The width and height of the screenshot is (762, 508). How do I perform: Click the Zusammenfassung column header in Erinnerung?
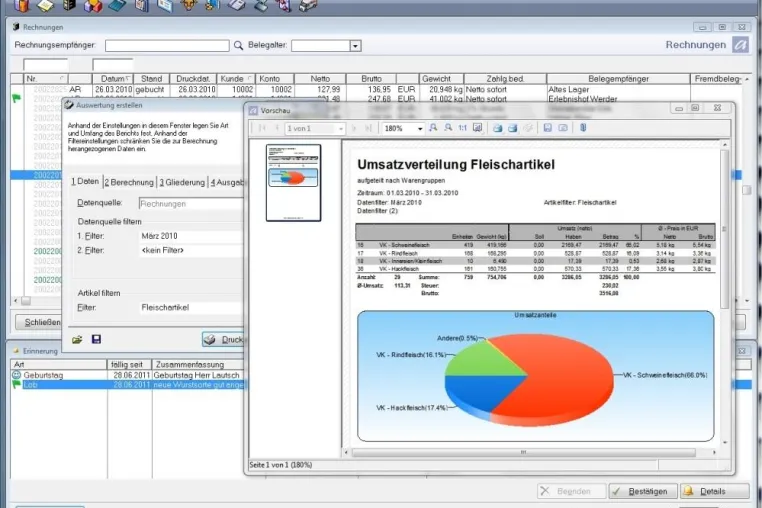pos(198,365)
